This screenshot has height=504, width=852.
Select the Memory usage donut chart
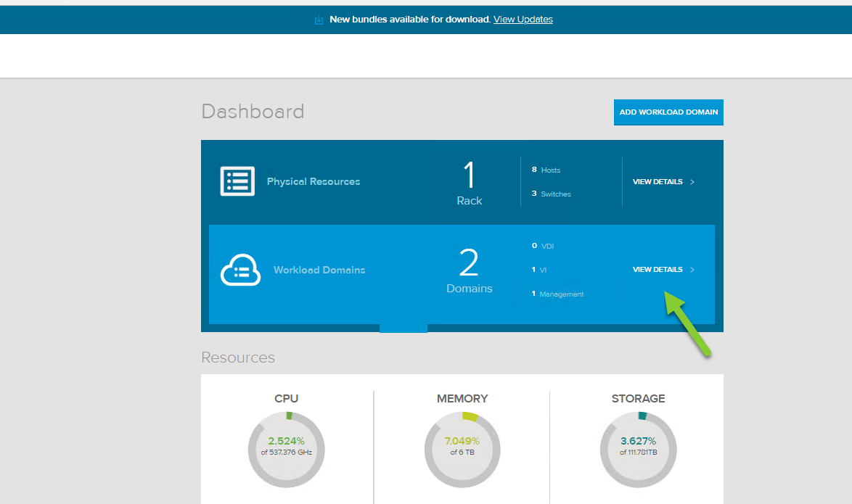462,449
